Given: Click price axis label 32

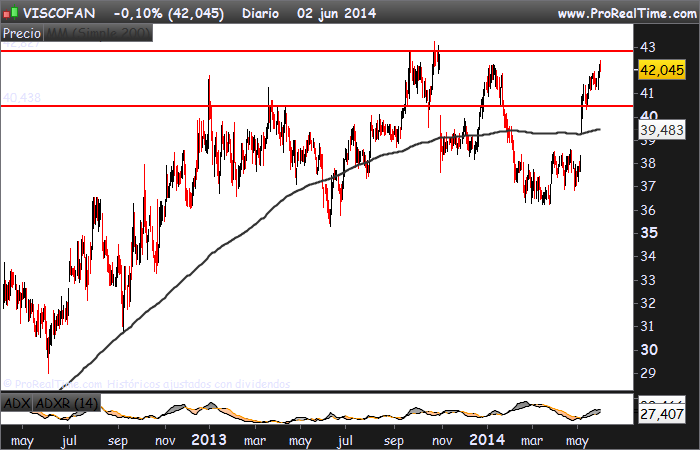Looking at the screenshot, I should coord(648,303).
